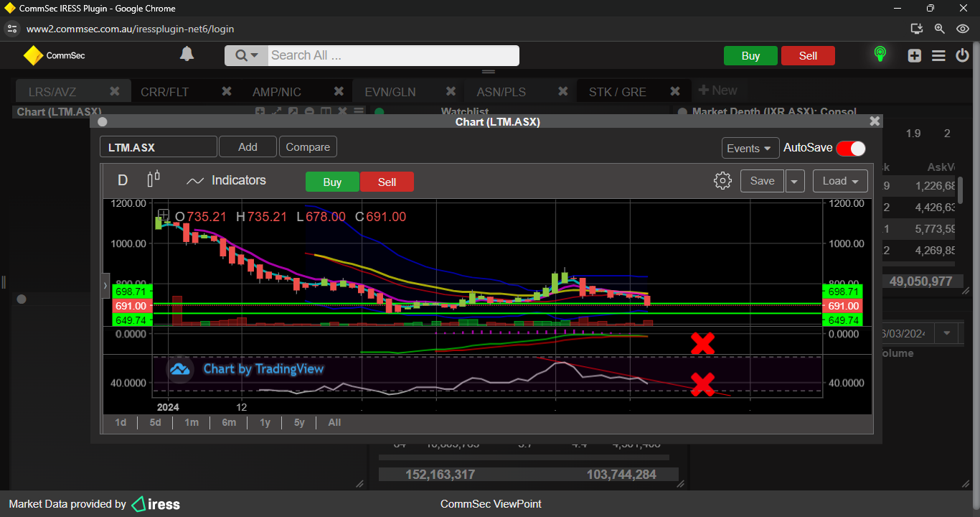Switch to the AMP/NIC tab
The height and width of the screenshot is (517, 980).
277,92
